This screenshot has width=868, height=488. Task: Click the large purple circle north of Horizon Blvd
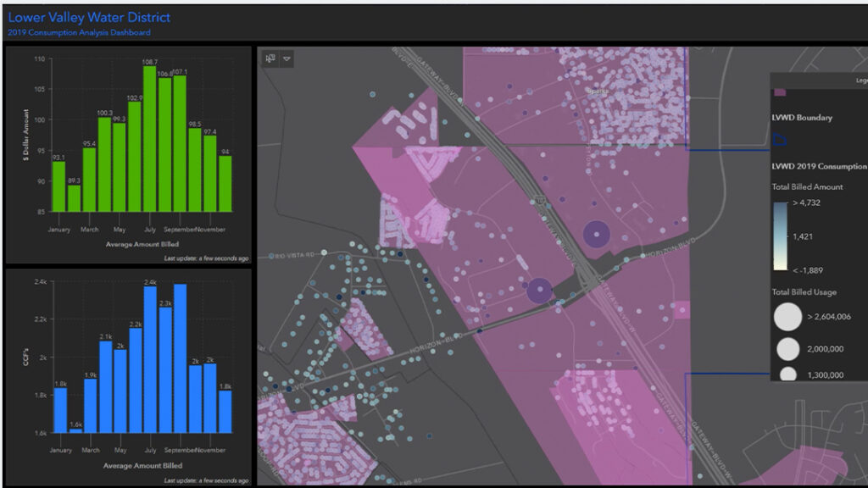pos(596,234)
